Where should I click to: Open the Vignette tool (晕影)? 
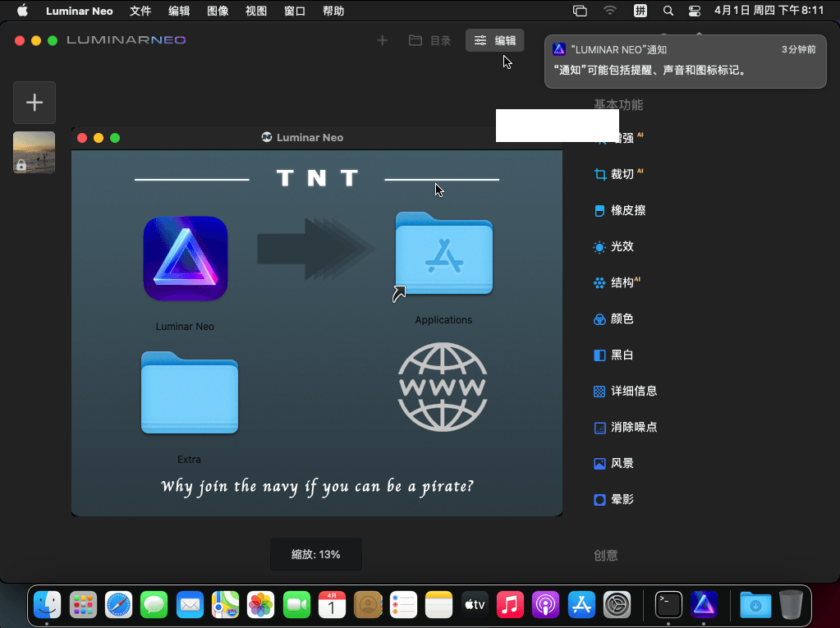(614, 499)
